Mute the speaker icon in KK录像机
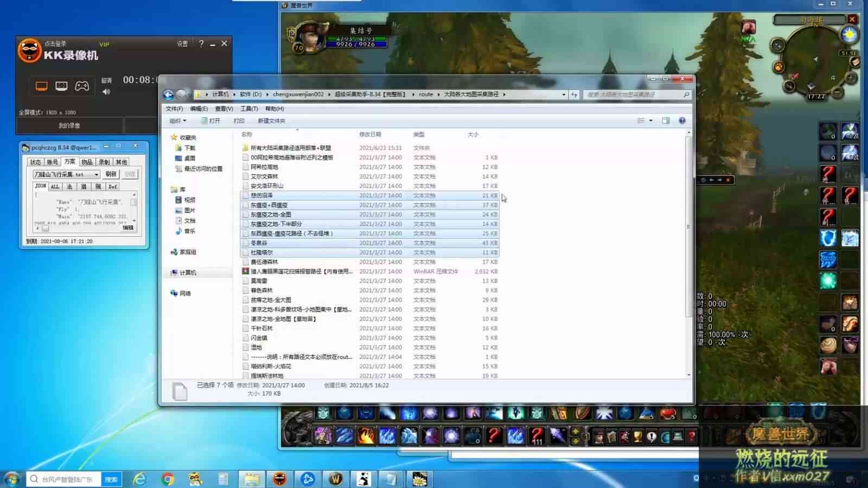The image size is (868, 488). coord(106,92)
